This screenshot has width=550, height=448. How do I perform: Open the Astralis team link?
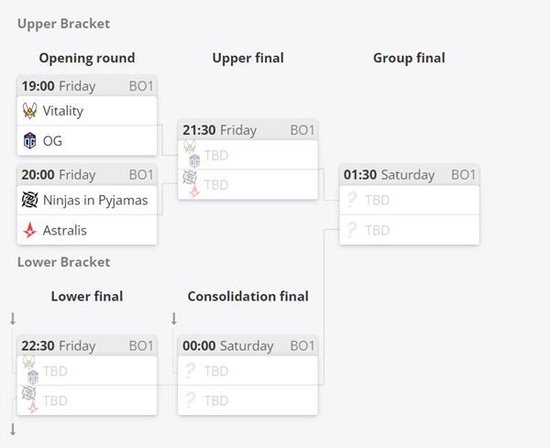click(x=65, y=230)
